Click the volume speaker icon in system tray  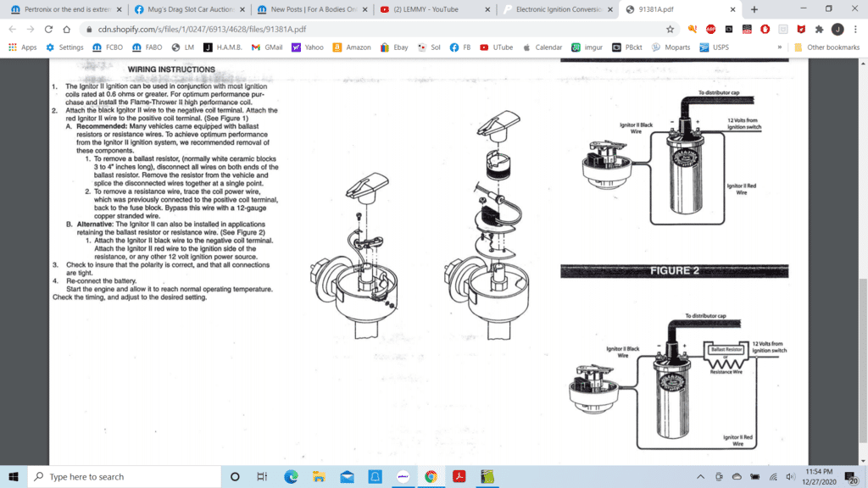788,477
